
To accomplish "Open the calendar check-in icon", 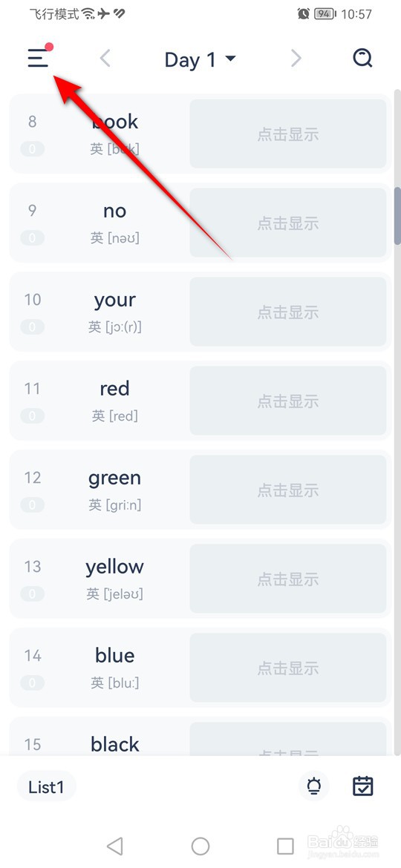I will 363,786.
